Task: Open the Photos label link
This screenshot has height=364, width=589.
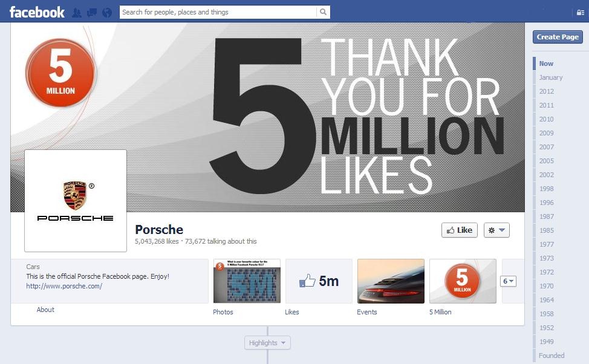Action: pos(223,312)
